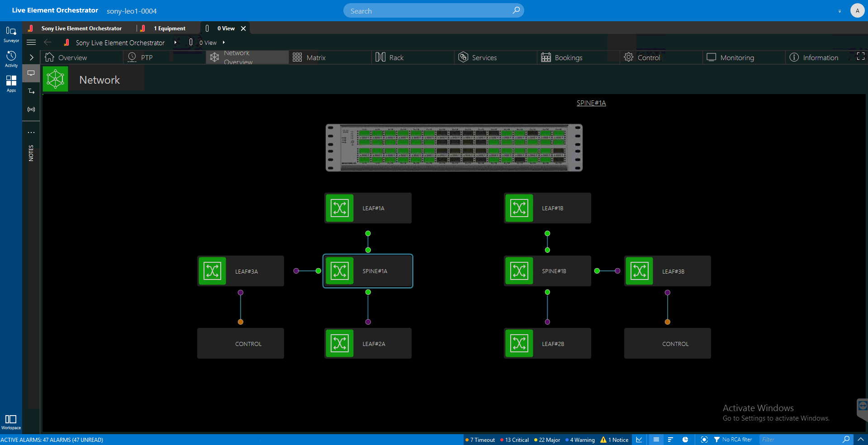Filter alarms by 4 Warning
This screenshot has height=445, width=868.
(580, 440)
